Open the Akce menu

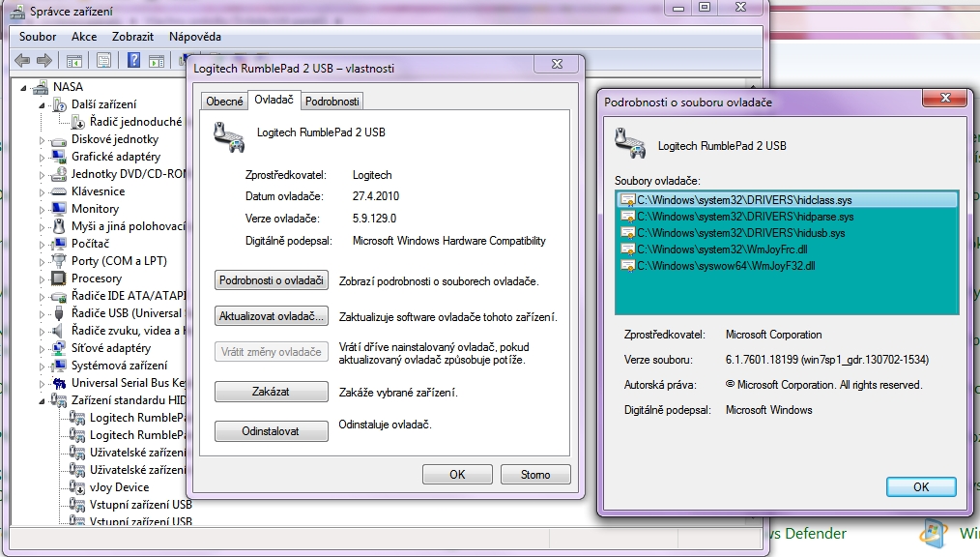coord(84,36)
